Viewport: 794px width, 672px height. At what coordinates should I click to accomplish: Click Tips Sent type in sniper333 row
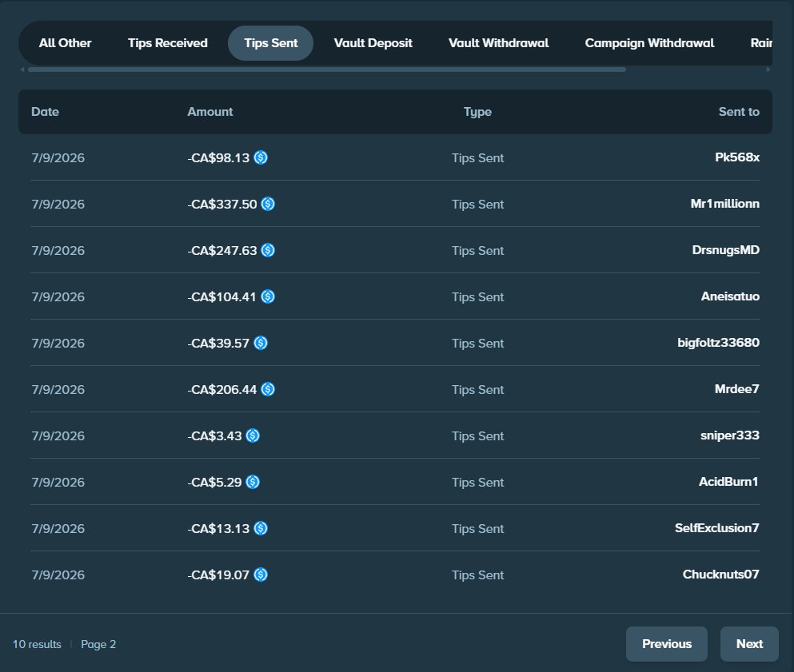477,435
